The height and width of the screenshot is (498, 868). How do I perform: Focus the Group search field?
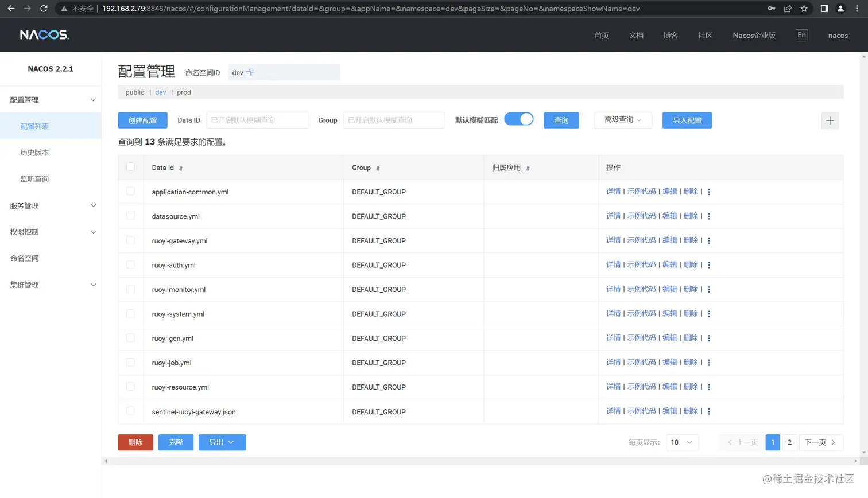[x=394, y=120]
